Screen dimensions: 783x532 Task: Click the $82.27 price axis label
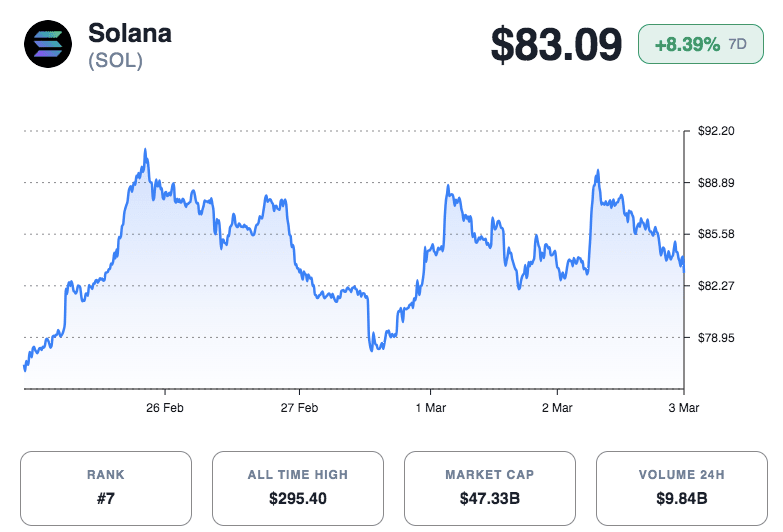click(716, 286)
